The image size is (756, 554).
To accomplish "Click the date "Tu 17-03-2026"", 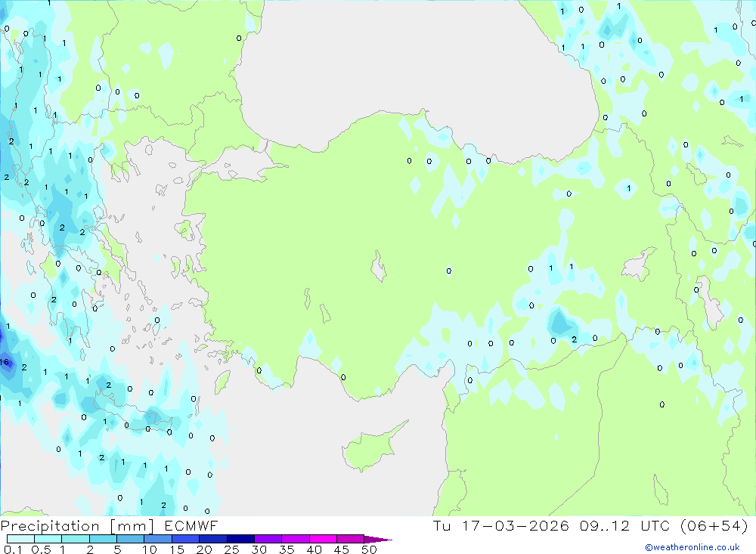I will [501, 525].
